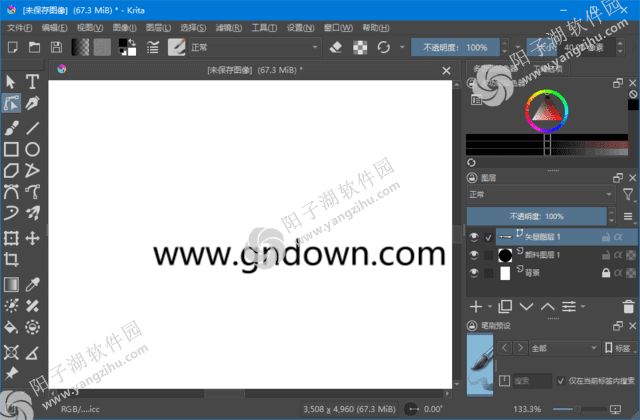Select the Move tool
The height and width of the screenshot is (420, 640).
click(x=32, y=238)
